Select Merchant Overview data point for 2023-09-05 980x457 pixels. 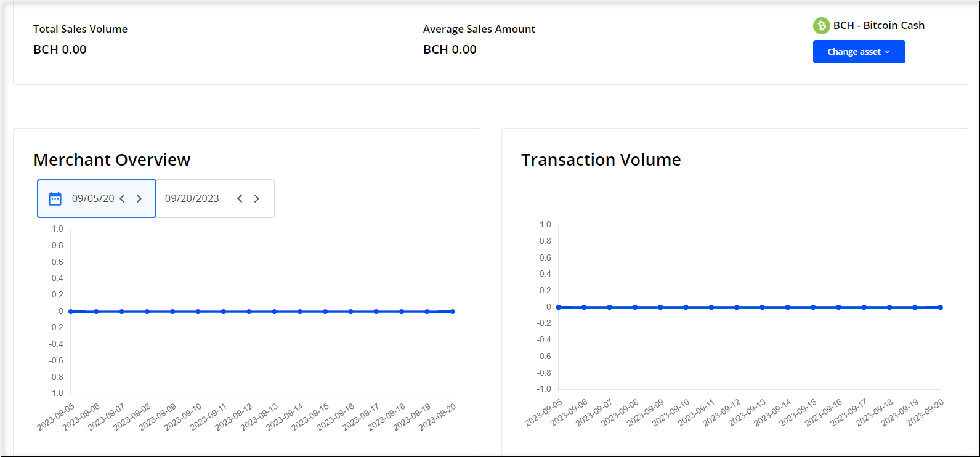71,312
